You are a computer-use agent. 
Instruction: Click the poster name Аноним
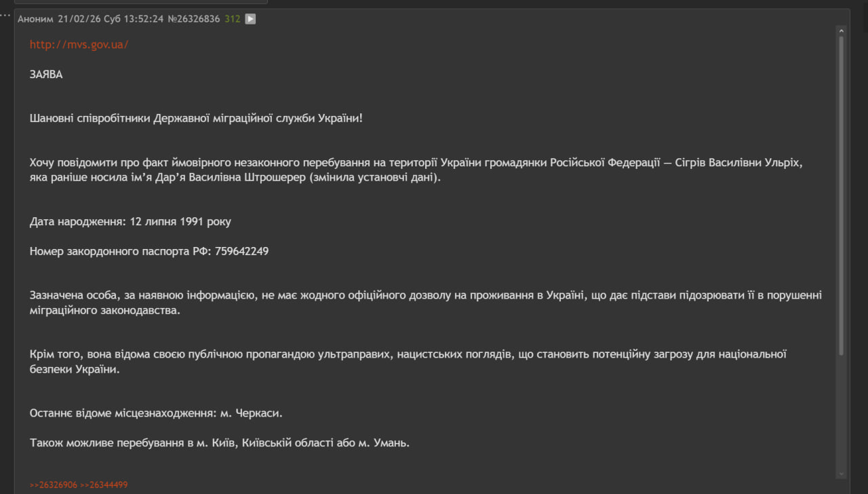(x=35, y=19)
